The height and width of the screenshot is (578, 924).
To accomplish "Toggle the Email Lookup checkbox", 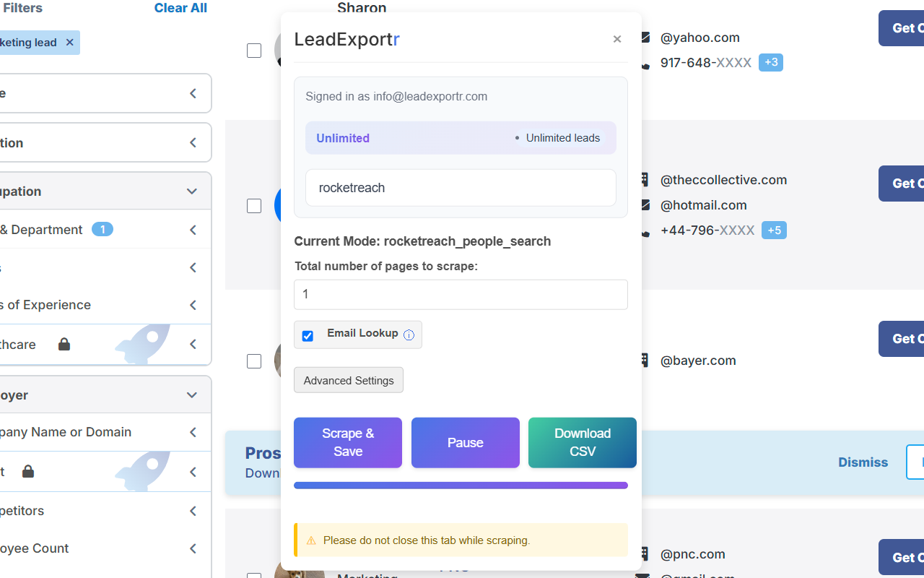I will (308, 336).
